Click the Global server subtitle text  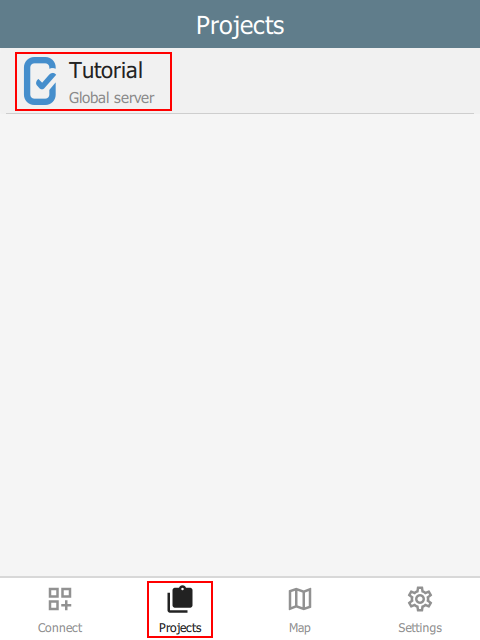111,98
